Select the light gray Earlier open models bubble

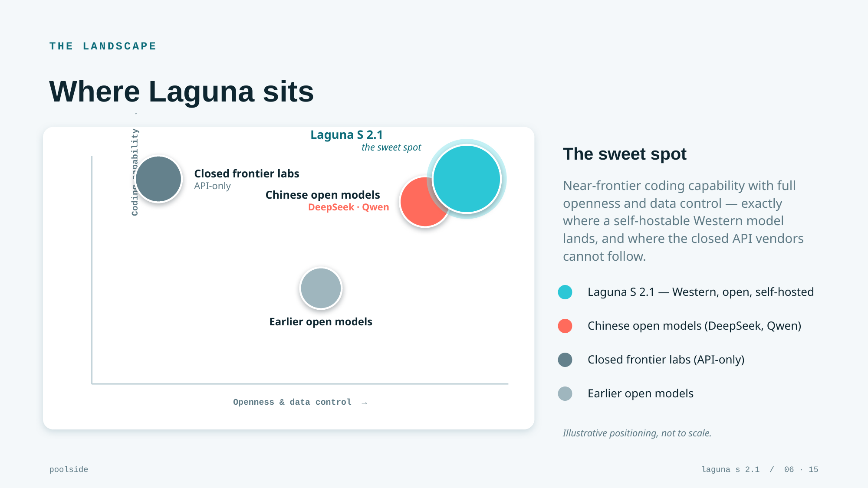321,288
